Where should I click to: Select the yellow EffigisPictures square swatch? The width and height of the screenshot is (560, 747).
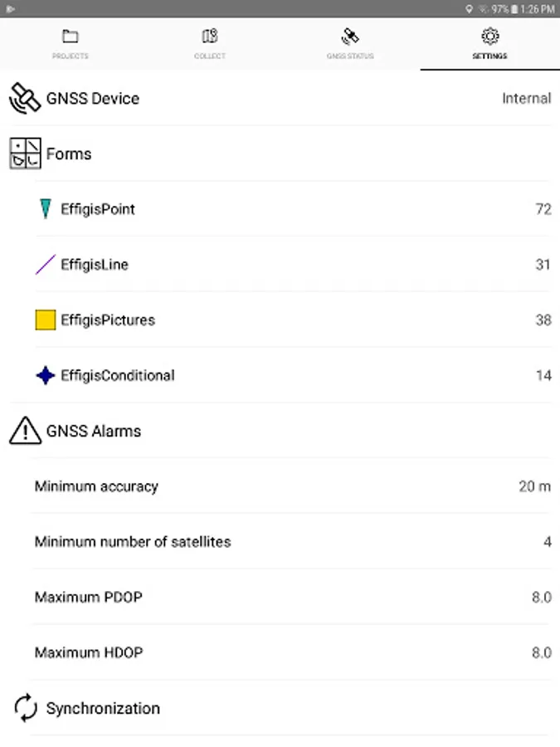[46, 320]
